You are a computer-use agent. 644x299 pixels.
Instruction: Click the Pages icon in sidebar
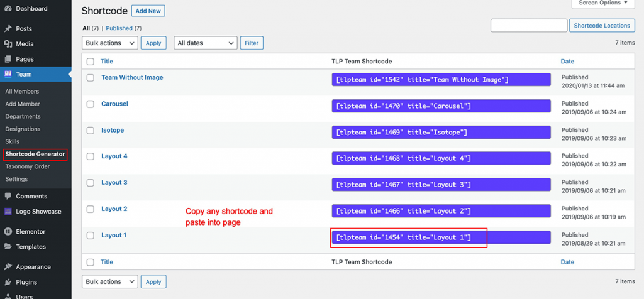point(8,59)
